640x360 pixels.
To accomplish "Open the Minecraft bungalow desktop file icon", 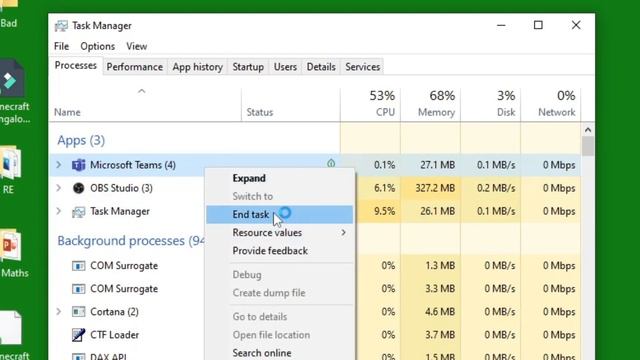I will pyautogui.click(x=11, y=79).
